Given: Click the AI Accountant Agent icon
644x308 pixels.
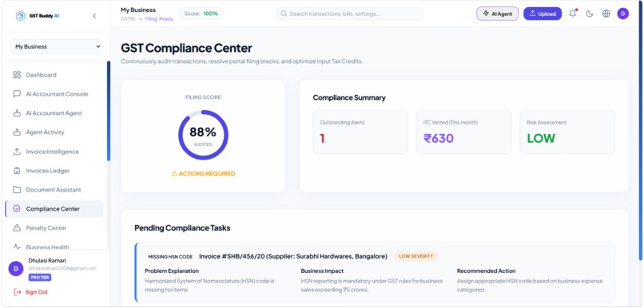Looking at the screenshot, I should pyautogui.click(x=17, y=113).
